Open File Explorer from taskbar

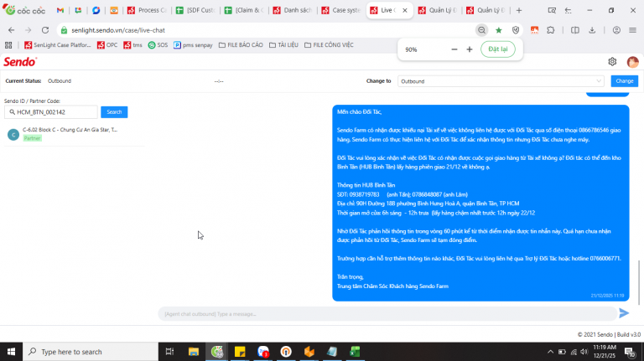194,352
